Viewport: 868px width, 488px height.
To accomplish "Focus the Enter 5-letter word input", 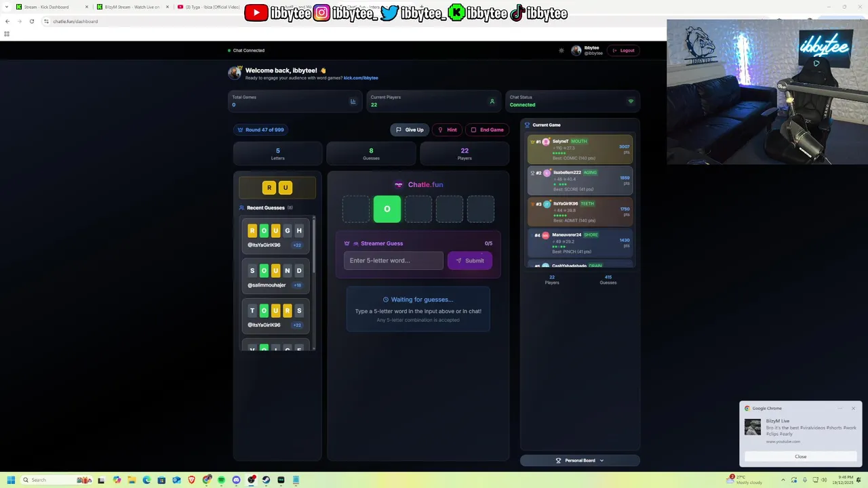I will point(393,260).
